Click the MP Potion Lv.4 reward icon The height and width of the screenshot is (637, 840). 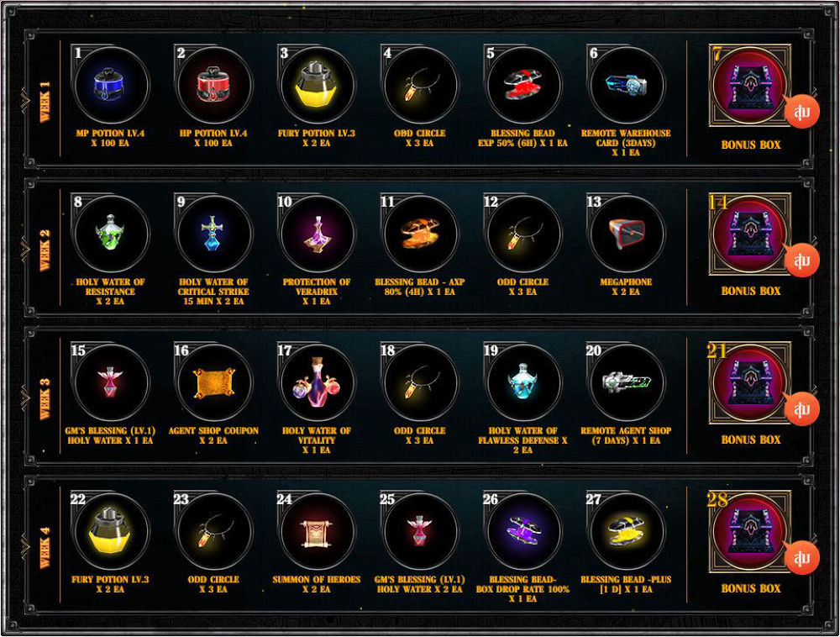[x=111, y=86]
